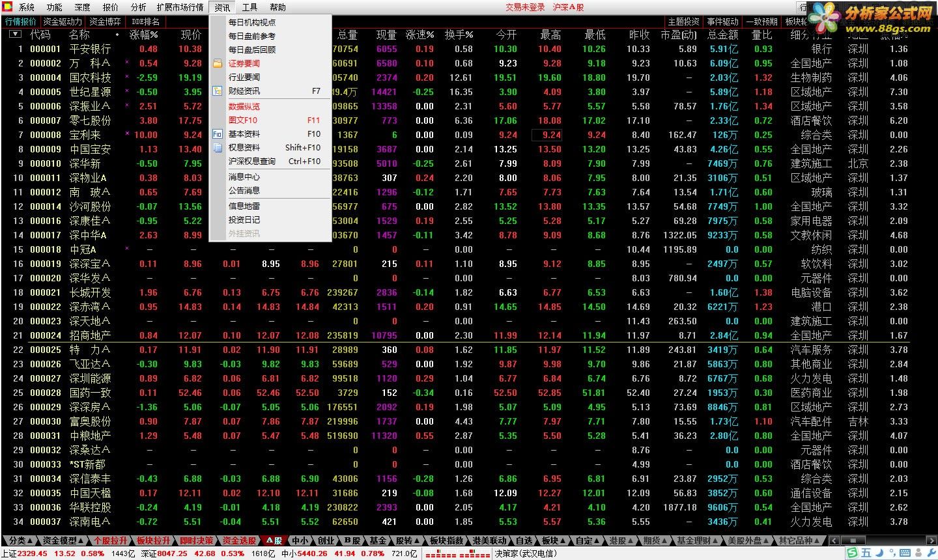Click the F10 icon beside 基本资料
938x560 pixels.
pyautogui.click(x=218, y=134)
